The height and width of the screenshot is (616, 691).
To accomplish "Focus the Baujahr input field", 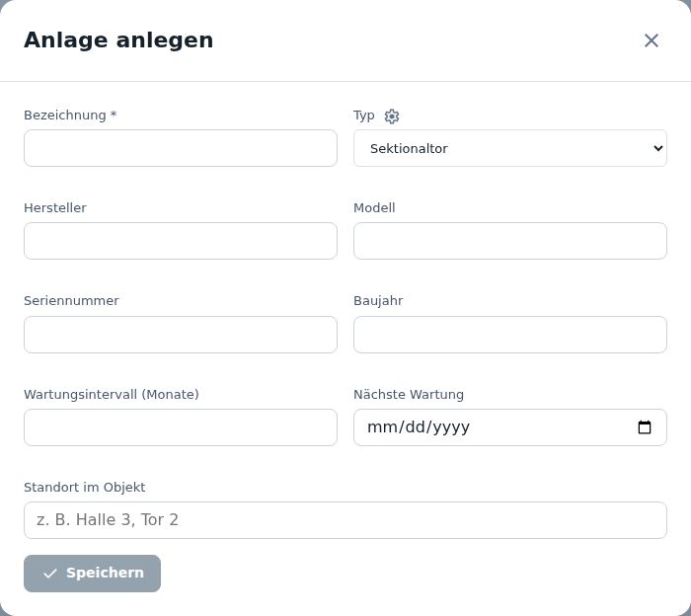I will 510,335.
